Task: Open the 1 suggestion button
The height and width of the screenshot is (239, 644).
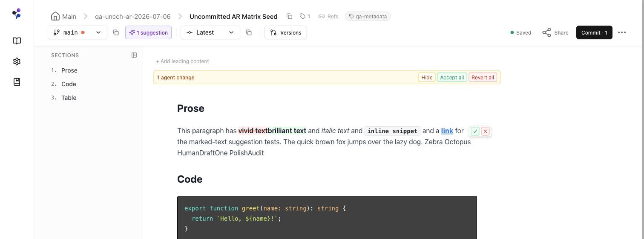Action: [148, 32]
